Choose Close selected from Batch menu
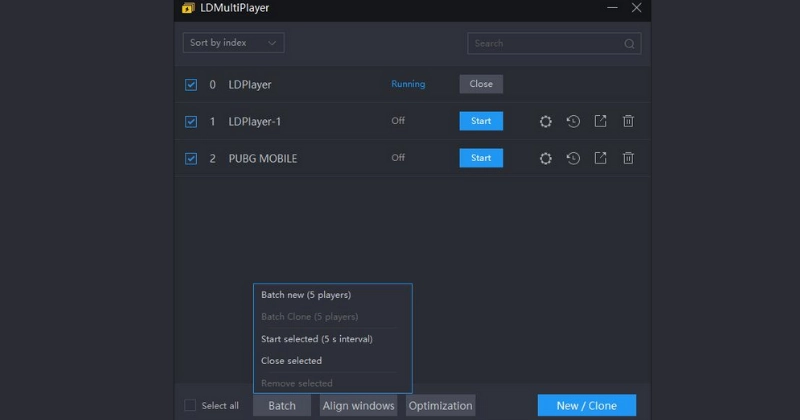Viewport: 800px width, 420px height. coord(291,361)
